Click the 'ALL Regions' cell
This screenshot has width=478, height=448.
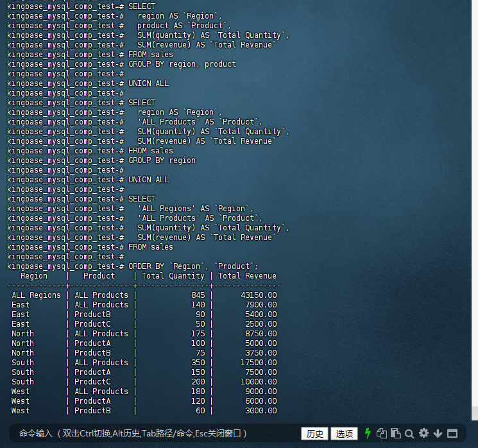37,295
